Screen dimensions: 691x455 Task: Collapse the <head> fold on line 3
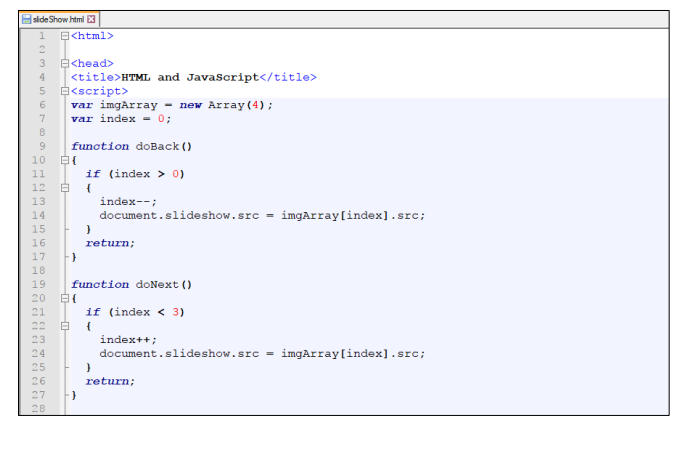coord(65,63)
